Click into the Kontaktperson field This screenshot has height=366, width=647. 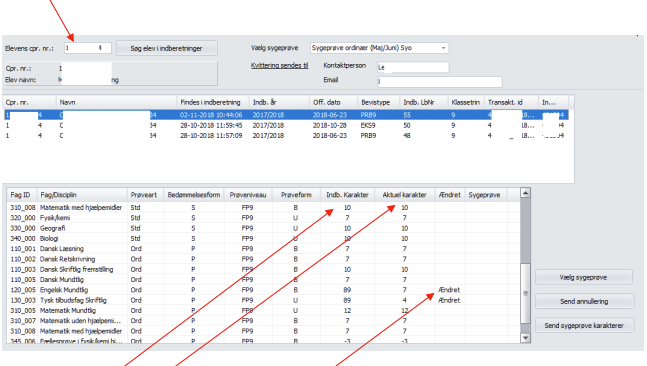coord(413,67)
